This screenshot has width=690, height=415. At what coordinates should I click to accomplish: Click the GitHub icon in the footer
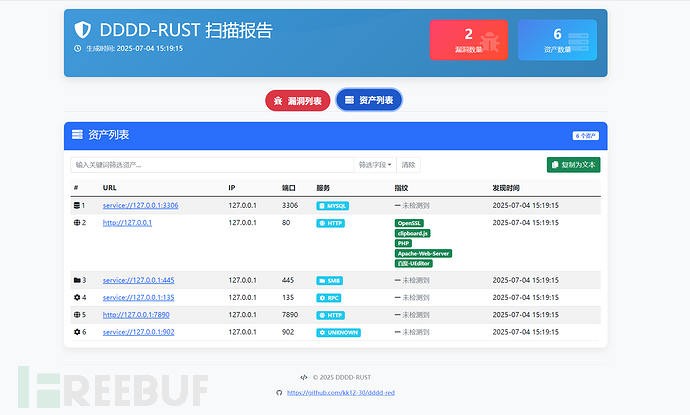[279, 393]
